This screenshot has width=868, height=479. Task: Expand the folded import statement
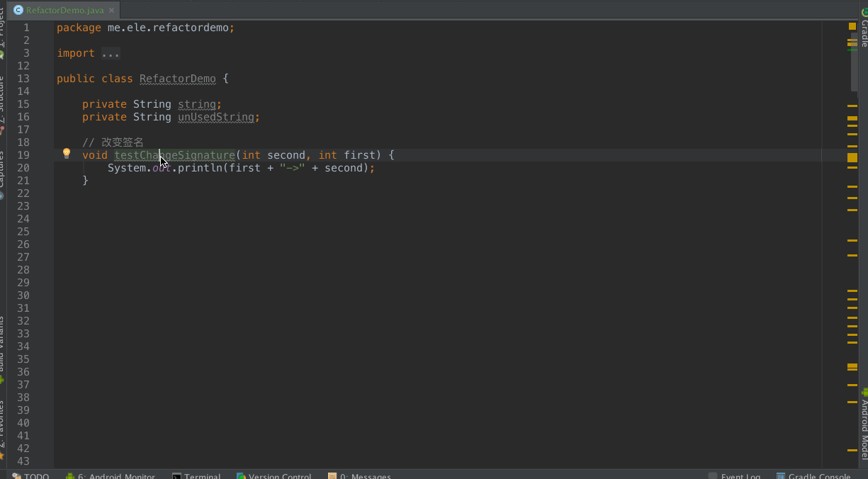click(x=110, y=53)
